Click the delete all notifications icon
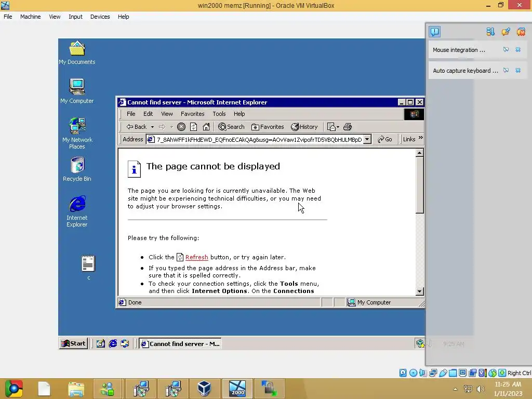The image size is (532, 399). tap(521, 32)
